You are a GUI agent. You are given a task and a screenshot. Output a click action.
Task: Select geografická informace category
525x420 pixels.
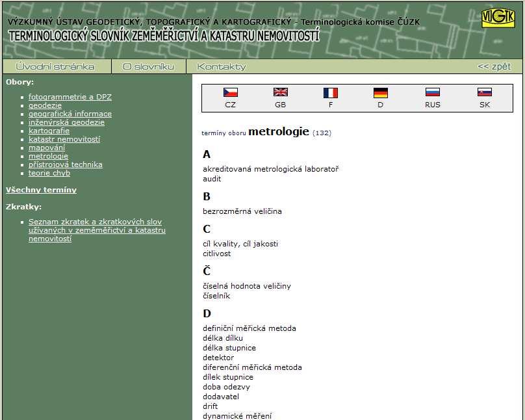(x=70, y=114)
